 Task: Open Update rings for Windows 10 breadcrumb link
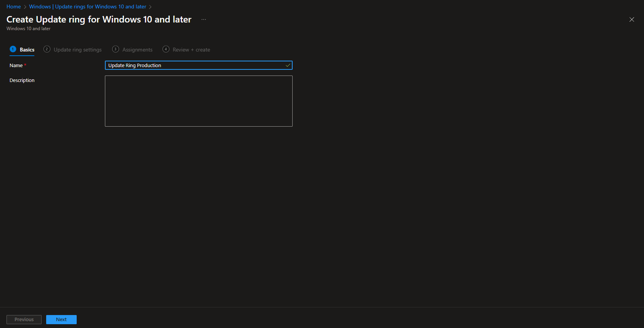click(87, 6)
